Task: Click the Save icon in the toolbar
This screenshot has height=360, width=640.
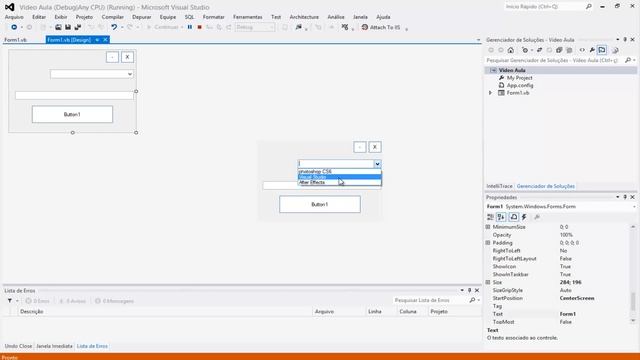Action: click(x=68, y=27)
